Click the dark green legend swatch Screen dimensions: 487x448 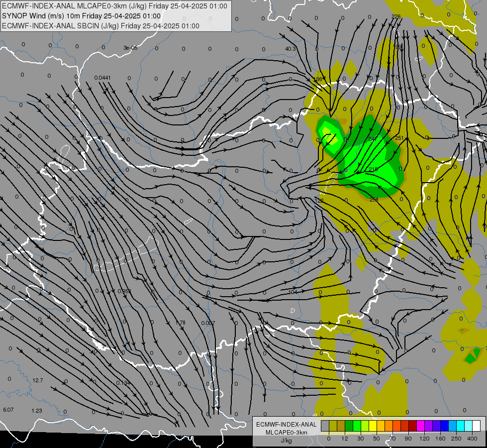349,426
